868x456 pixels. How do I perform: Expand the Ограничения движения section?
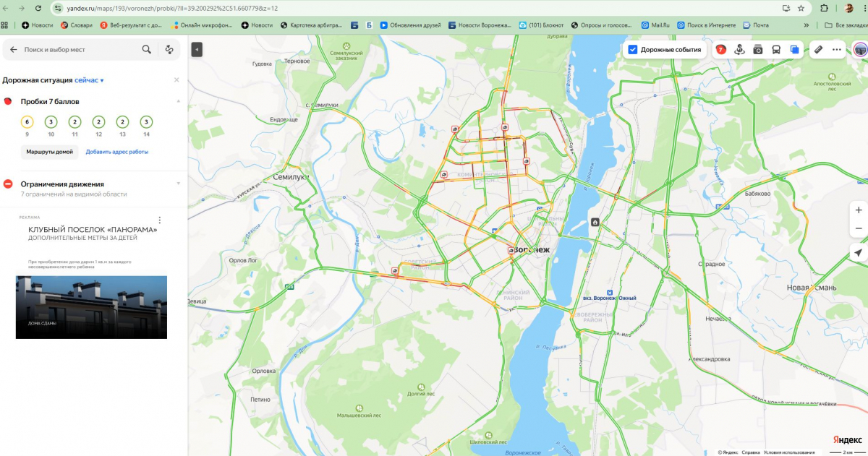coord(178,184)
